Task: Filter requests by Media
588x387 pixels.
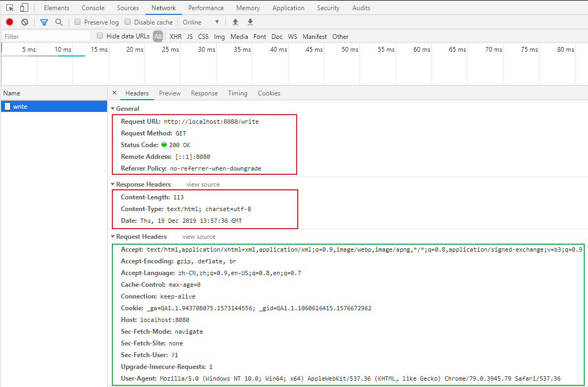Action: pyautogui.click(x=239, y=36)
